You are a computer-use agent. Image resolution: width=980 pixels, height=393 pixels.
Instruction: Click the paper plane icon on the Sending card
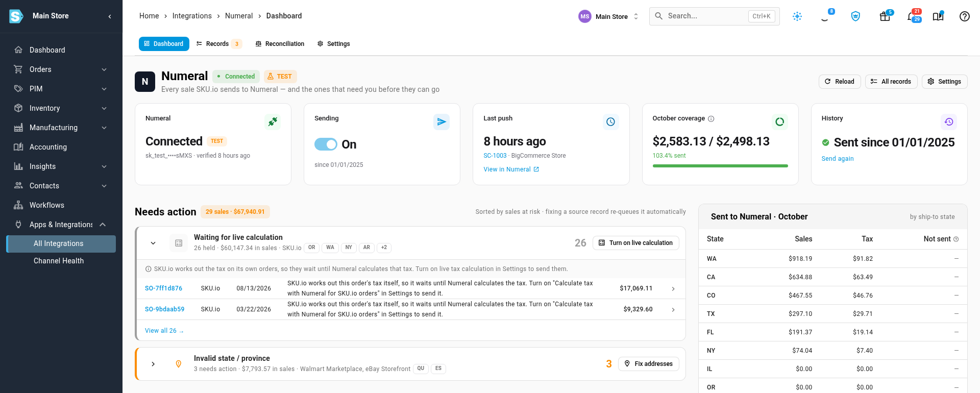tap(442, 121)
